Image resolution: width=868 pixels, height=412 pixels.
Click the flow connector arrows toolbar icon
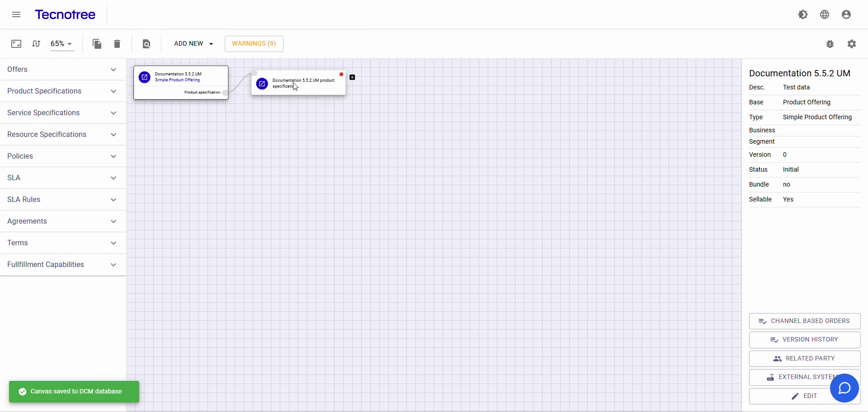click(36, 44)
